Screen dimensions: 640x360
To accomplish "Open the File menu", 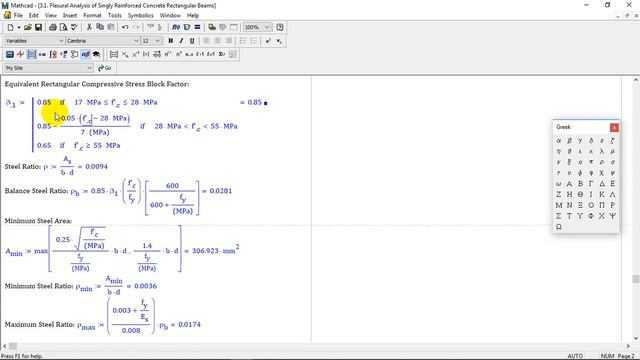I will coord(18,16).
